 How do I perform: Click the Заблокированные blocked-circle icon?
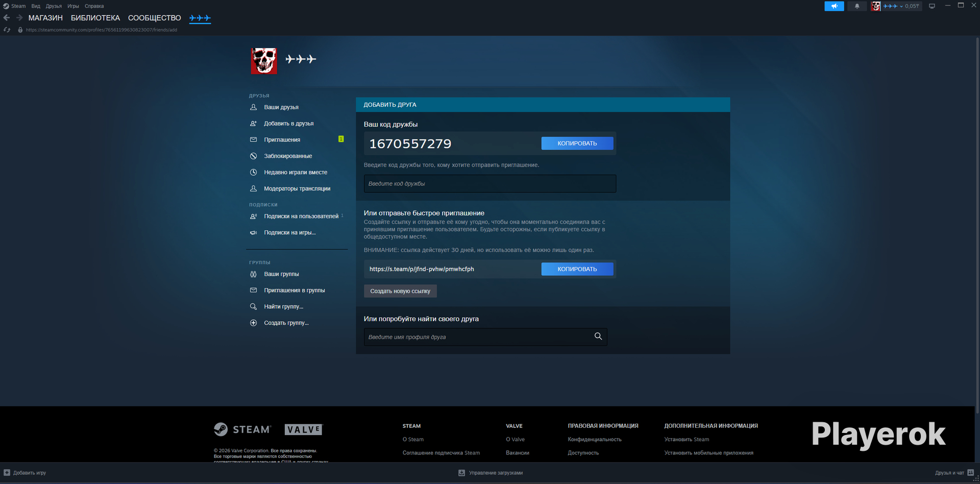point(253,156)
